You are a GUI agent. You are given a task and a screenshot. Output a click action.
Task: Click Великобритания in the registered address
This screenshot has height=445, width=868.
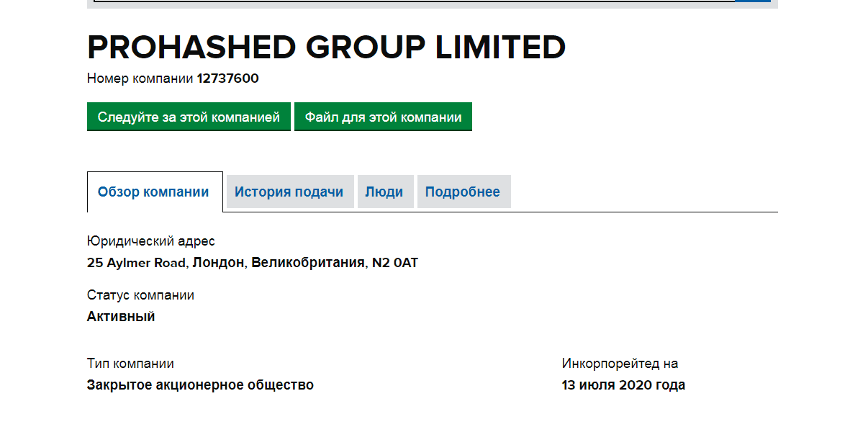[x=307, y=263]
